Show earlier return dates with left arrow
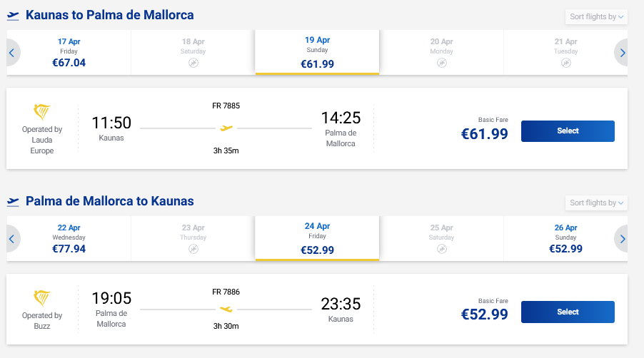 point(11,239)
